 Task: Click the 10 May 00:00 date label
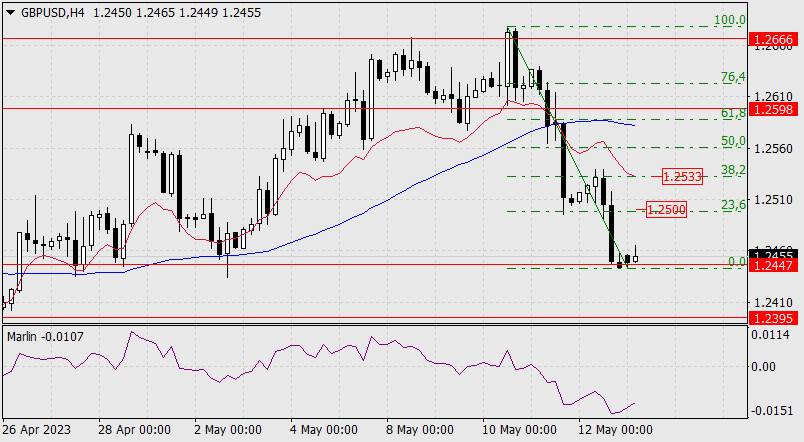(x=519, y=430)
